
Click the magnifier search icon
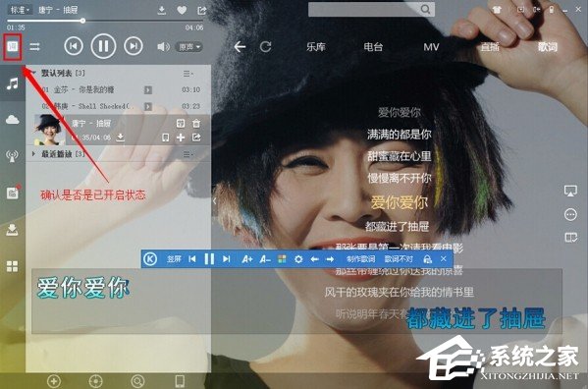425,9
